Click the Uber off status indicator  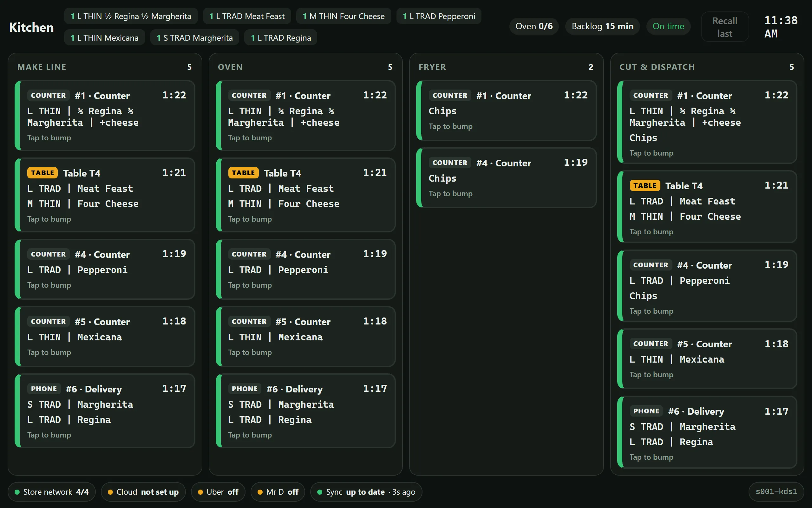tap(218, 492)
